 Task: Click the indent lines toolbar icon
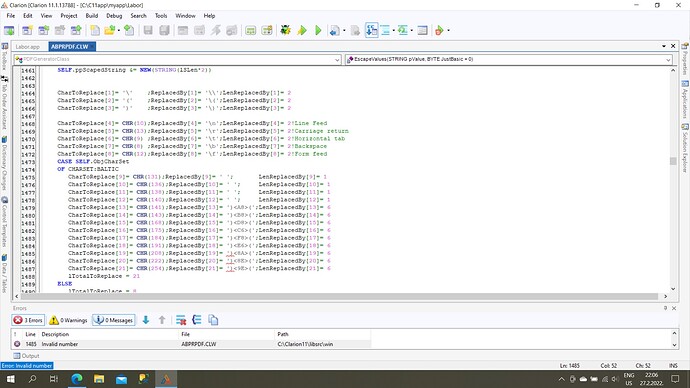coord(385,30)
